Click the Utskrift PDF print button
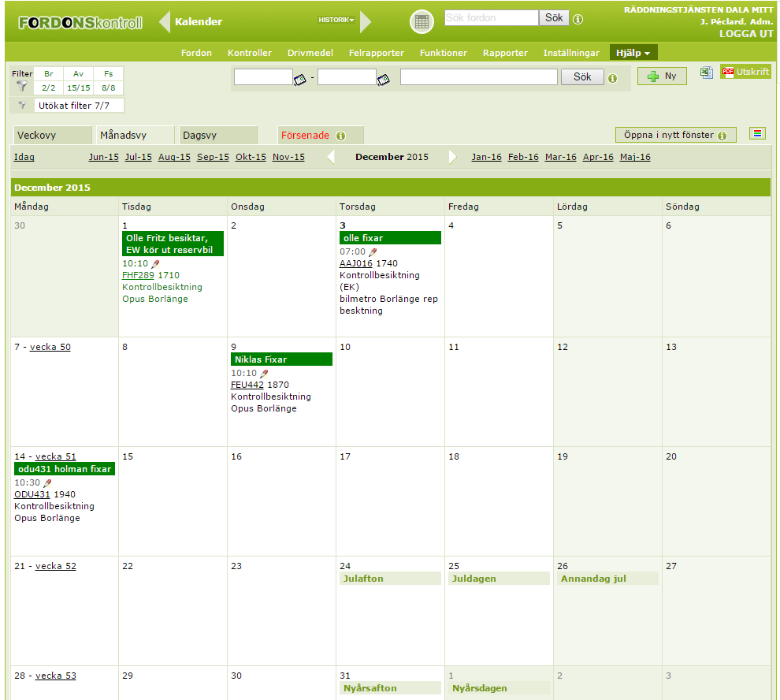This screenshot has height=700, width=780. pyautogui.click(x=745, y=72)
